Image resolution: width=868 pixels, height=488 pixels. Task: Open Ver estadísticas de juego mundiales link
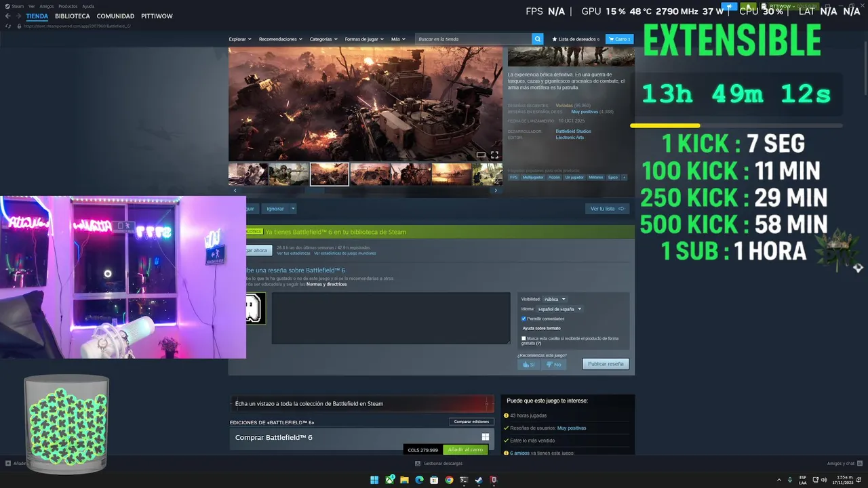point(344,253)
